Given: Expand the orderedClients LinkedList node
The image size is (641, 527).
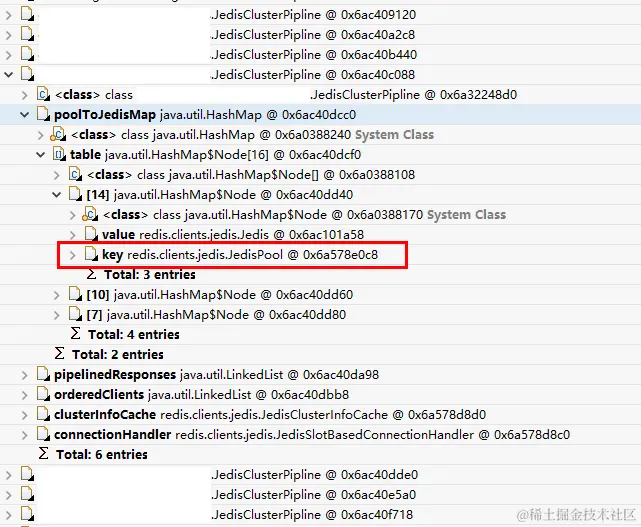Looking at the screenshot, I should coord(25,395).
